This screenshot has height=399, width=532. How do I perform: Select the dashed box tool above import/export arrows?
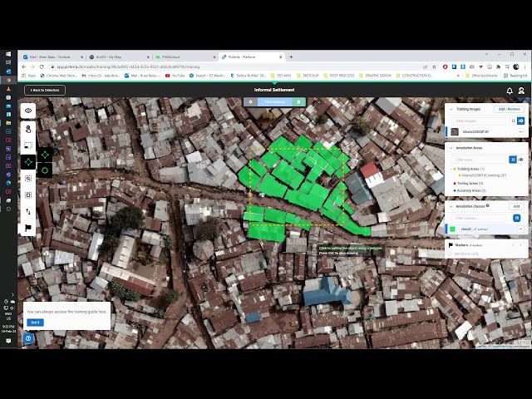[28, 195]
